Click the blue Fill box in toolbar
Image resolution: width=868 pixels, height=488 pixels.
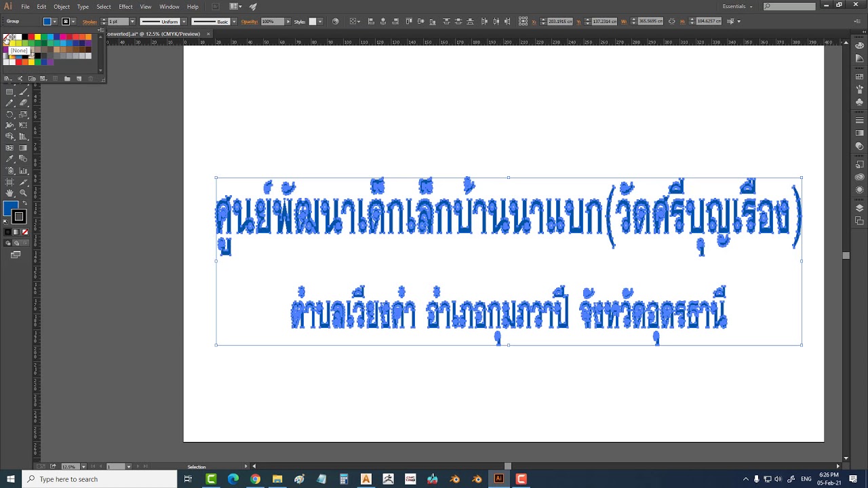click(x=10, y=207)
